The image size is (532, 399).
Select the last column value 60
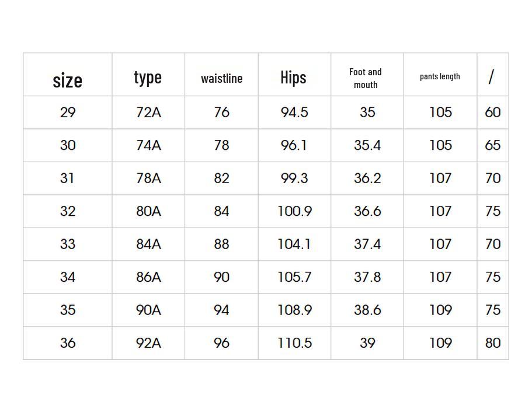pyautogui.click(x=493, y=112)
